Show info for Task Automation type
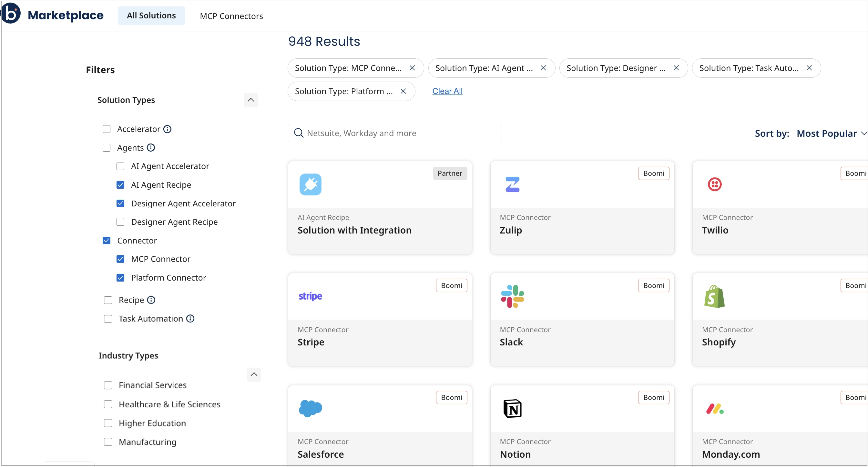The height and width of the screenshot is (467, 868). click(x=190, y=318)
